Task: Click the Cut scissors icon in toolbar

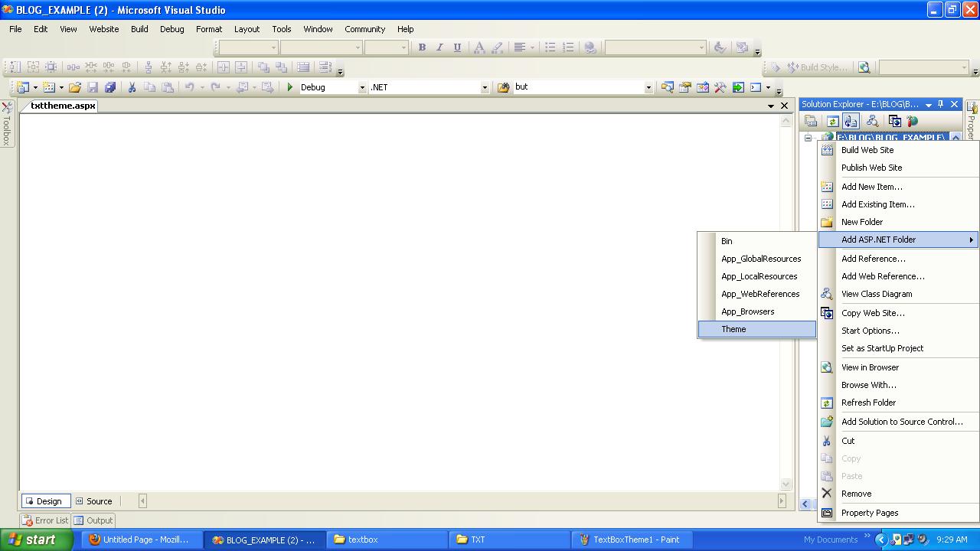Action: pos(132,87)
